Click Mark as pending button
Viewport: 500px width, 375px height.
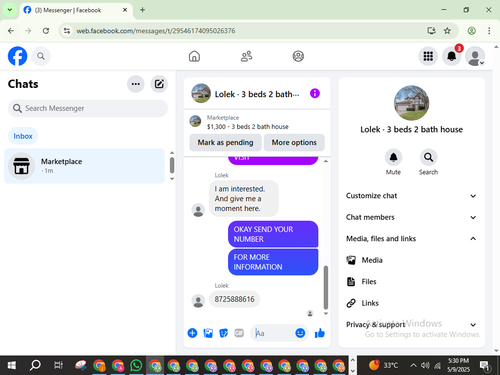click(225, 142)
